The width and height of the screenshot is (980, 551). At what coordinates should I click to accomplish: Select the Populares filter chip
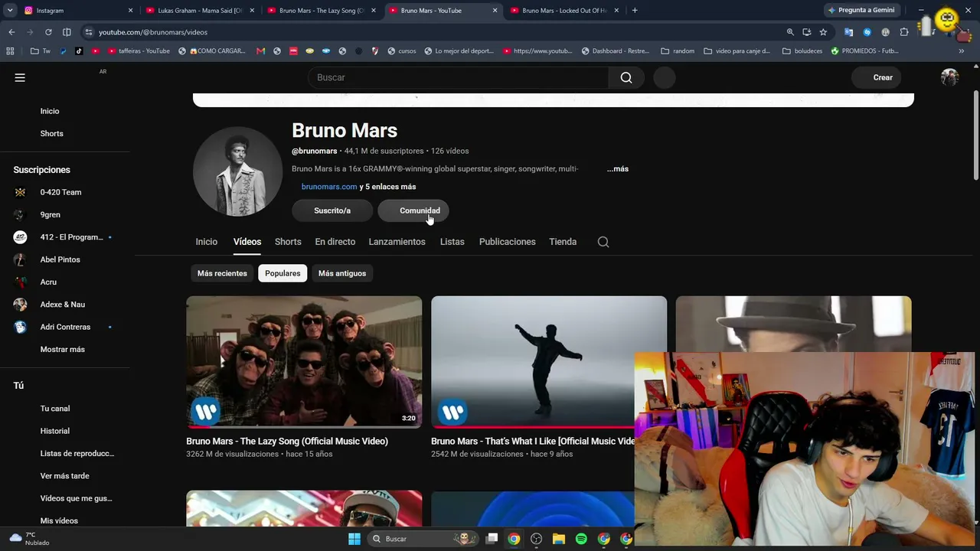coord(283,273)
